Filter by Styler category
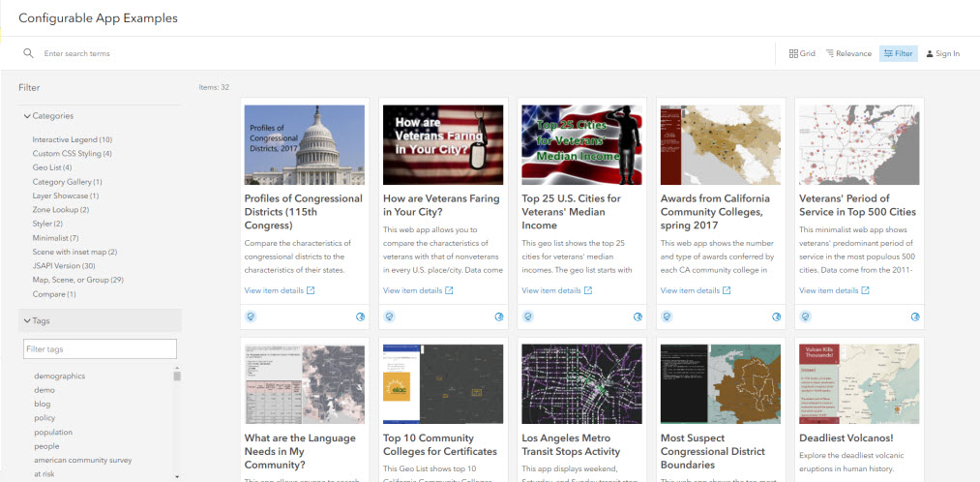980x482 pixels. point(47,224)
